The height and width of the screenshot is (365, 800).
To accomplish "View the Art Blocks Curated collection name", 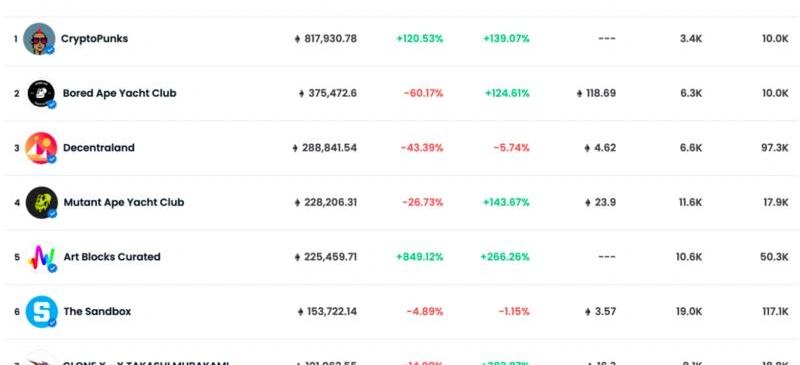I will point(112,257).
